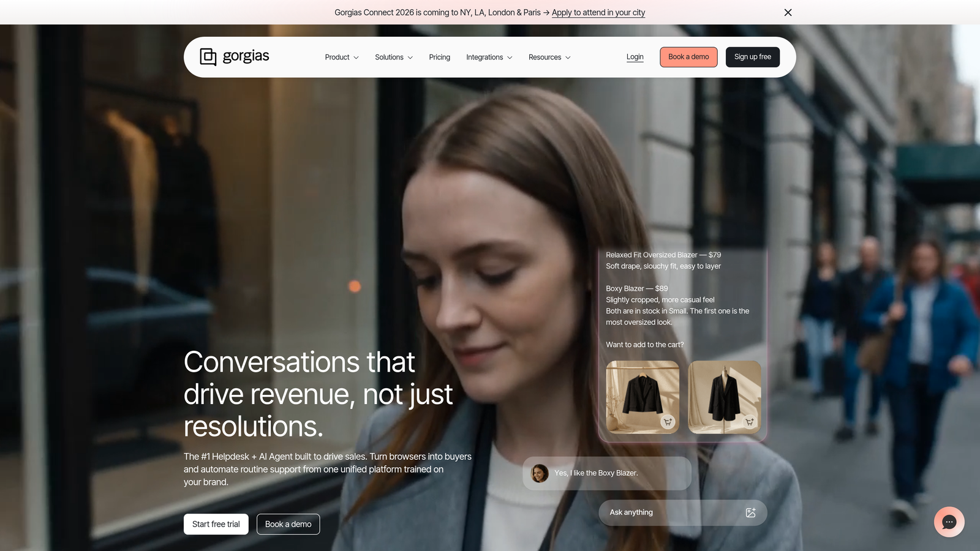The width and height of the screenshot is (980, 551).
Task: Open the chat widget bubble icon
Action: coord(949,522)
